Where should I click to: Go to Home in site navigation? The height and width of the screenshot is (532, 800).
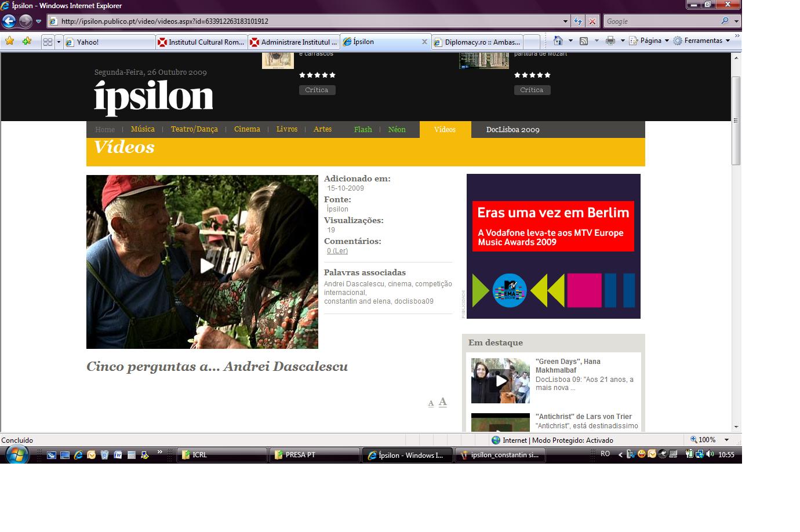(105, 129)
